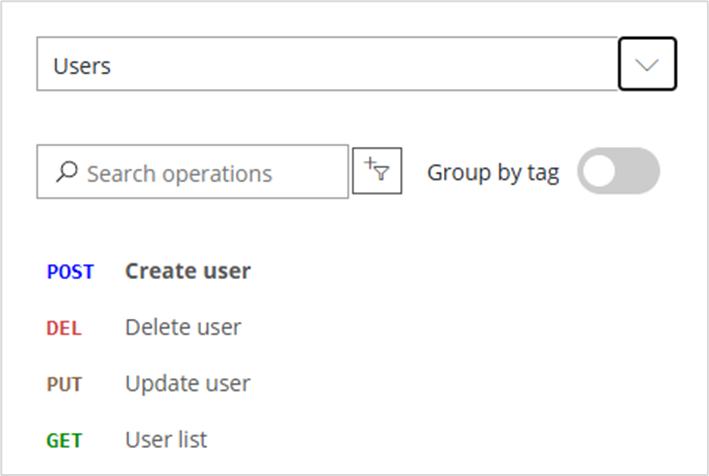This screenshot has height=476, width=709.
Task: Select the Create user operation
Action: click(x=188, y=271)
